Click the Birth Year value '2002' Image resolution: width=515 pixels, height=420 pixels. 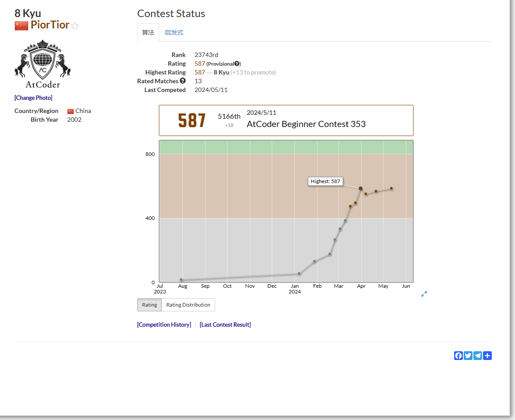[x=74, y=120]
